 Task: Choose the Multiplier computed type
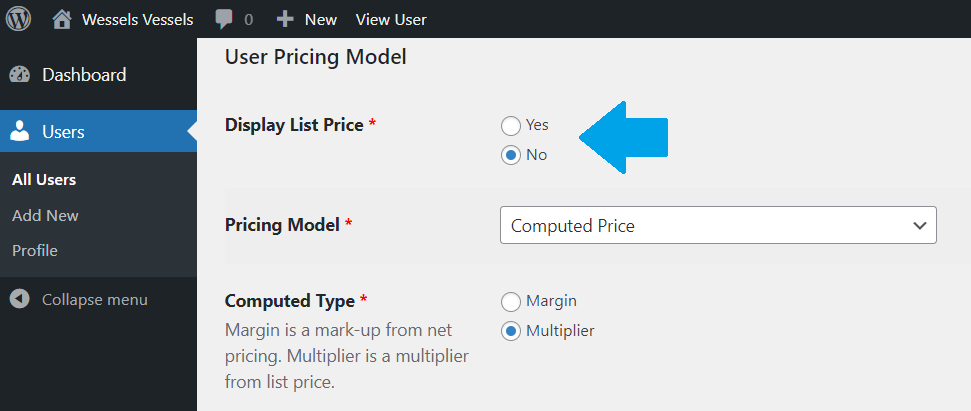coord(510,332)
